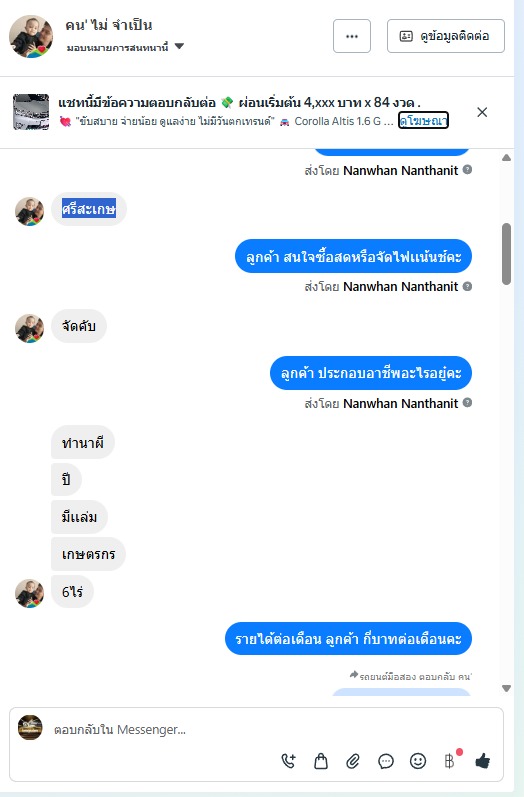
Task: Click info icon beside Nanwhan Nanthanit under ไฟแนนซ์ message
Action: coord(468,286)
